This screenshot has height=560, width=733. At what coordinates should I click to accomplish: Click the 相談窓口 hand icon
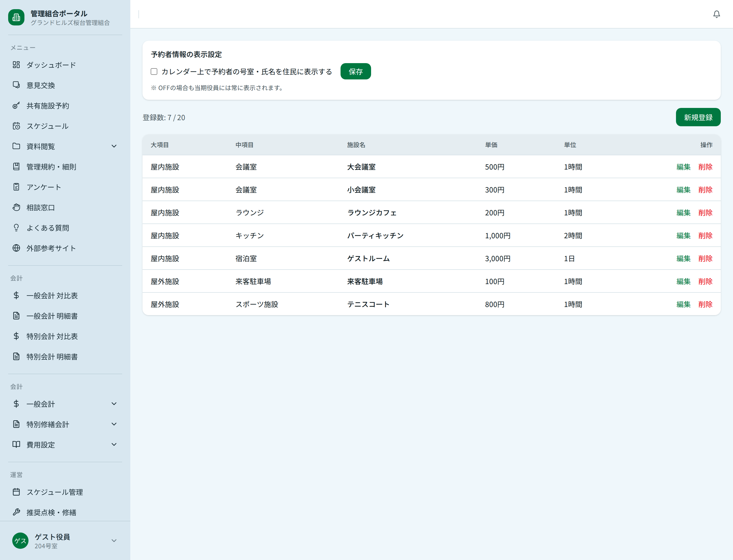(16, 207)
